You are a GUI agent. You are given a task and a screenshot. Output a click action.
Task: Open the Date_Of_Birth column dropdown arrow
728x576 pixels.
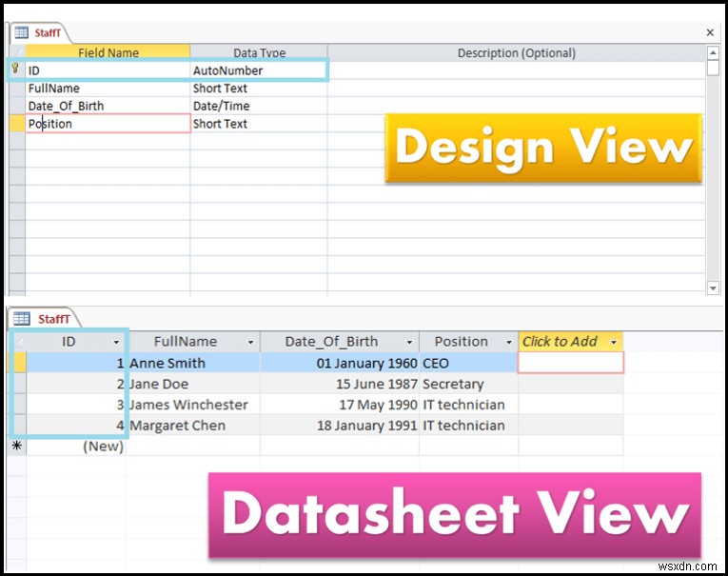[409, 343]
